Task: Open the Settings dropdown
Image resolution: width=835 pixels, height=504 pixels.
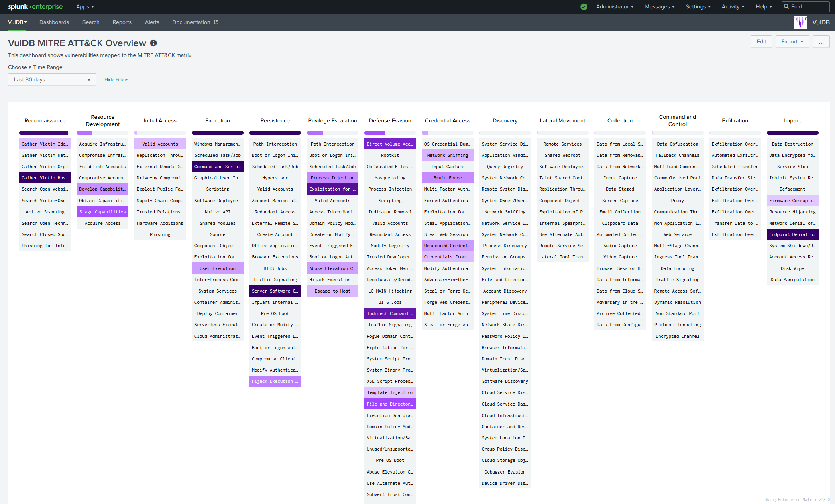Action: (698, 7)
